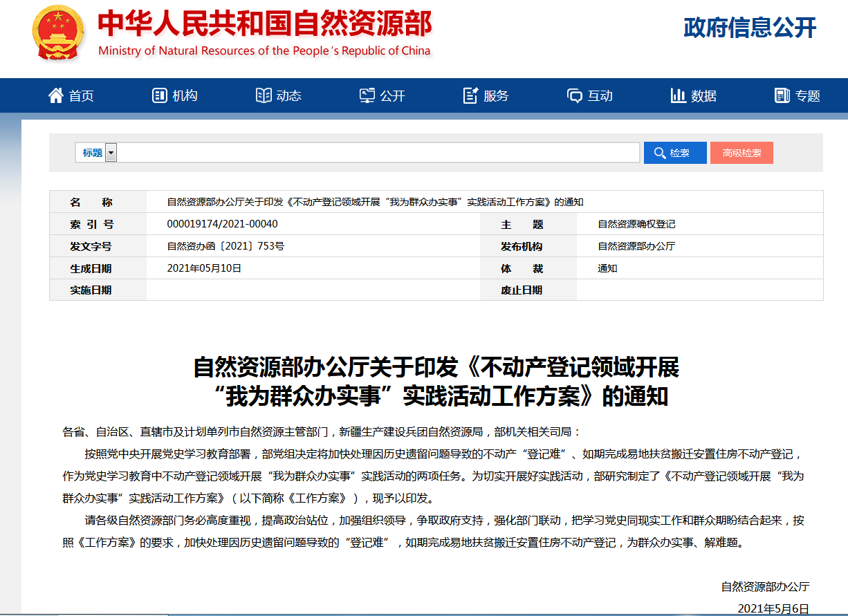Click the 中华人民共和国自然资源部 site title
This screenshot has height=616, width=848.
pos(265,24)
